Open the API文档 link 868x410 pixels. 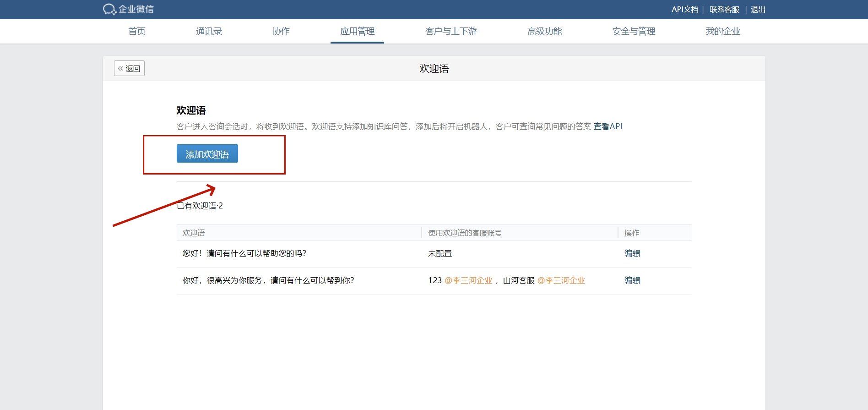685,10
